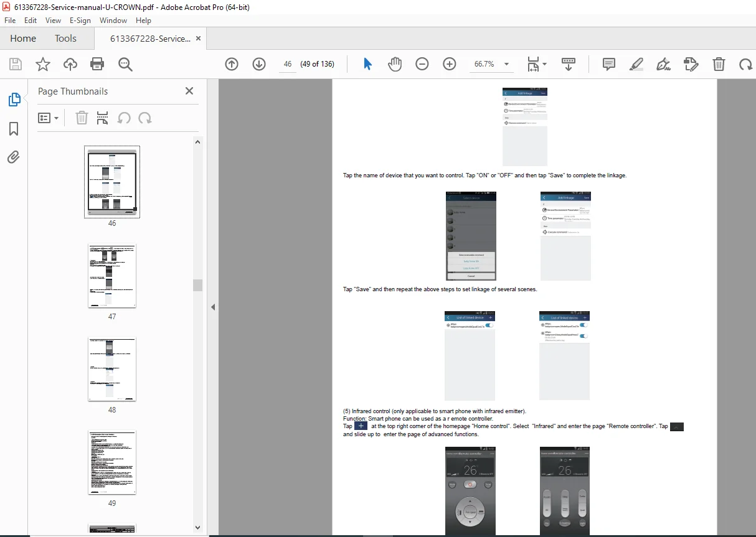The image size is (756, 537).
Task: Add a sticky note comment
Action: click(609, 64)
